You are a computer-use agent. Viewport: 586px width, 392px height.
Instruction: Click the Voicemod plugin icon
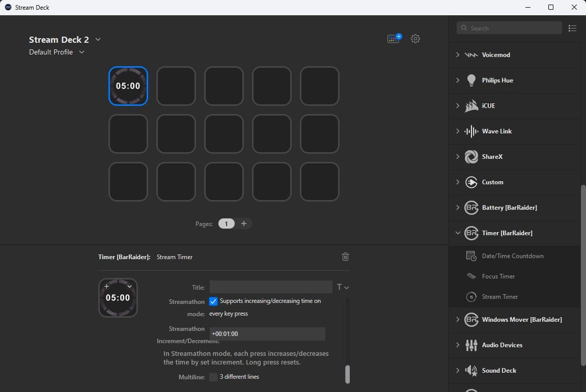coord(471,55)
